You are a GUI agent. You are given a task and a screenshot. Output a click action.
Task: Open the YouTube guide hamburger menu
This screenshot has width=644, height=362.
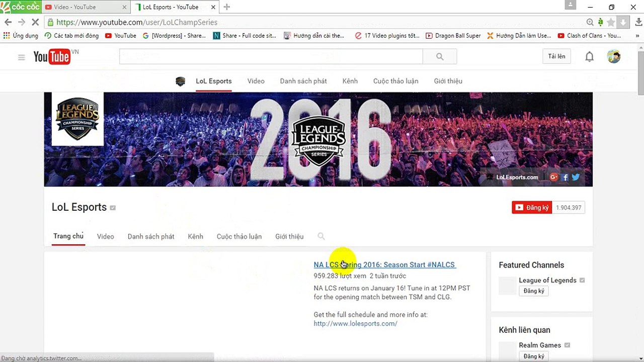click(21, 57)
